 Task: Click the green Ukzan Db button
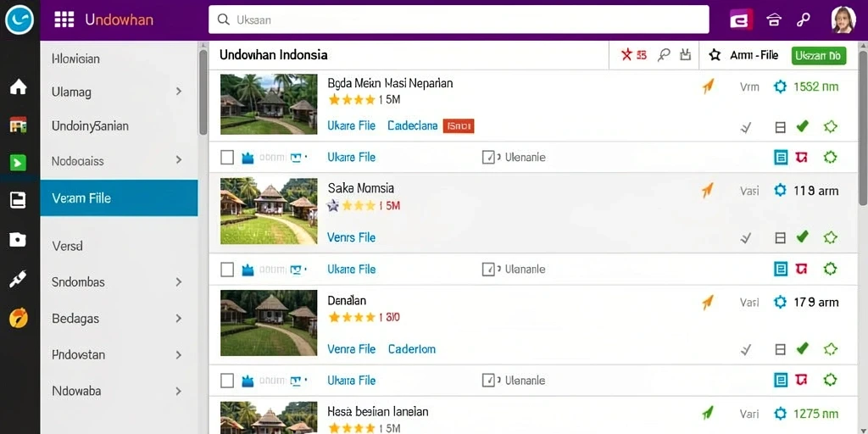tap(819, 55)
